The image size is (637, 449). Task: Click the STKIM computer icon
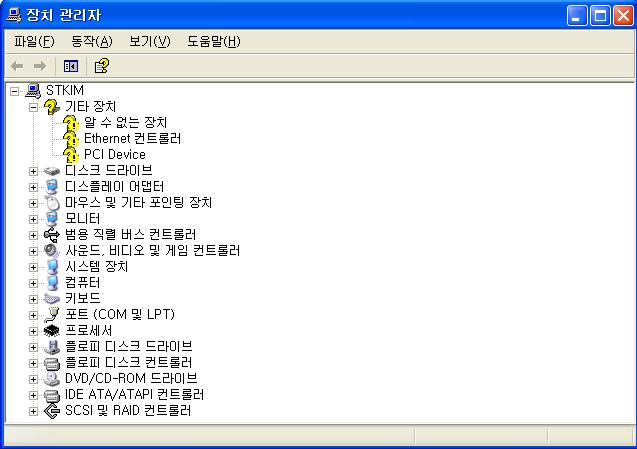pyautogui.click(x=33, y=91)
